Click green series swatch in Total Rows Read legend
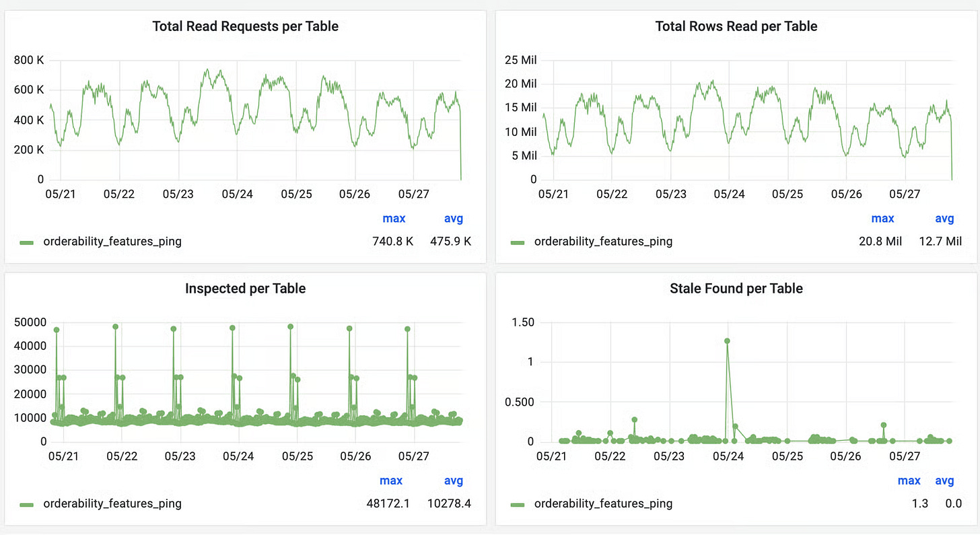The height and width of the screenshot is (535, 980). [x=518, y=242]
